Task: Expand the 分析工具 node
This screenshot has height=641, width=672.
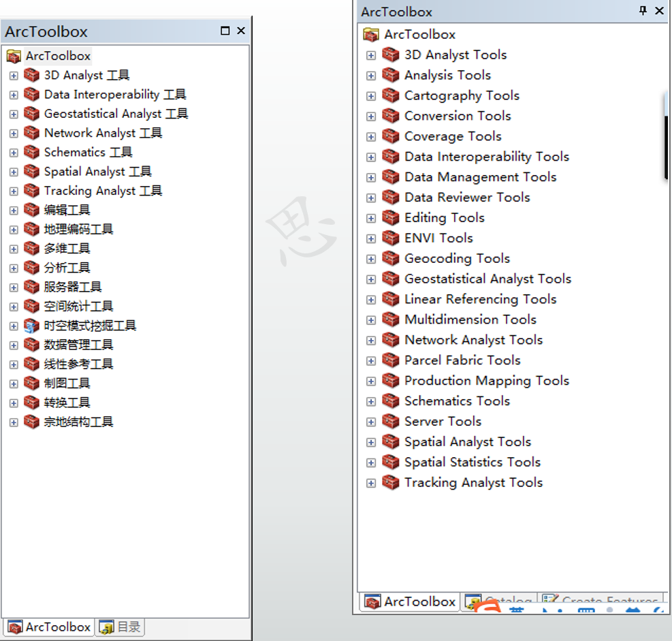Action: tap(14, 268)
